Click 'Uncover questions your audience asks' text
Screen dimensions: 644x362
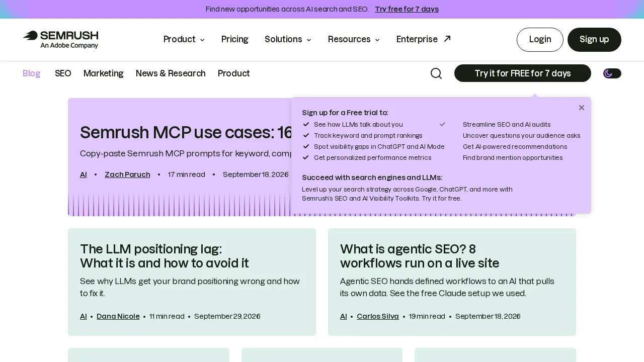click(x=522, y=135)
